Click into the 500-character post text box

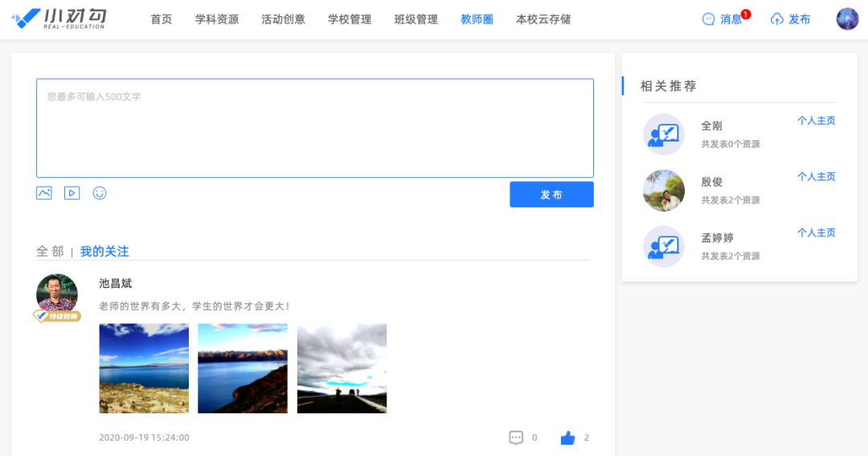pyautogui.click(x=314, y=128)
